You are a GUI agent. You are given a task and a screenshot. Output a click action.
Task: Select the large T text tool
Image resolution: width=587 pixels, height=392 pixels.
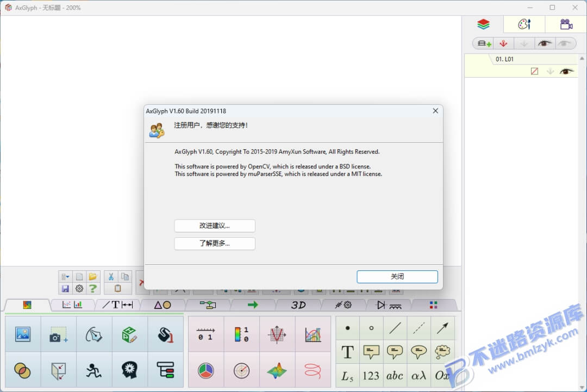tap(348, 352)
